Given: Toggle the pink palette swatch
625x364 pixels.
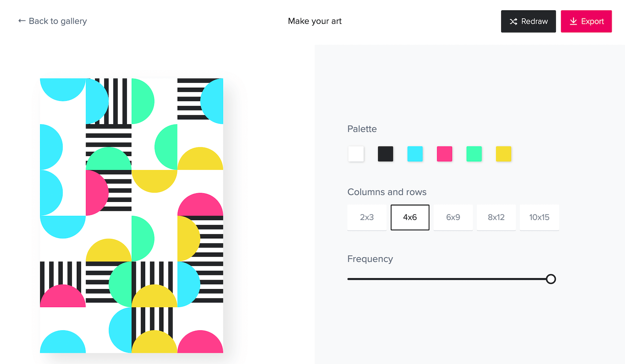Looking at the screenshot, I should (445, 154).
